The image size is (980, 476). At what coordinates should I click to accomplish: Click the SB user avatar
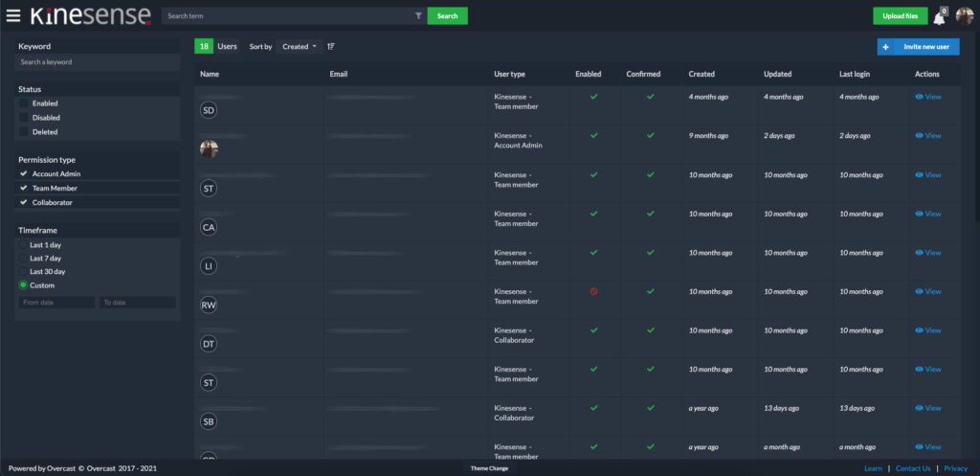tap(209, 421)
